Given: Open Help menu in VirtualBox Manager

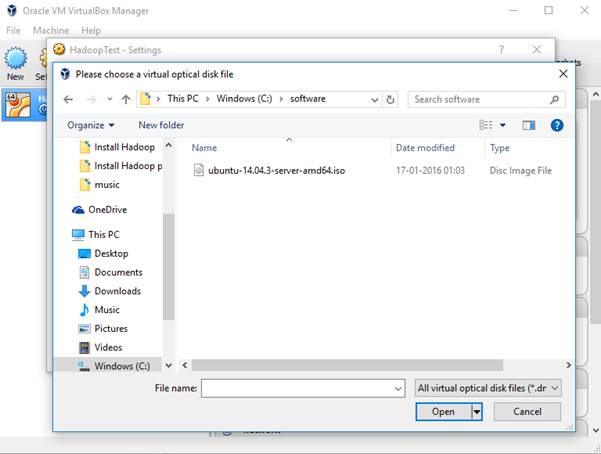Looking at the screenshot, I should 91,30.
